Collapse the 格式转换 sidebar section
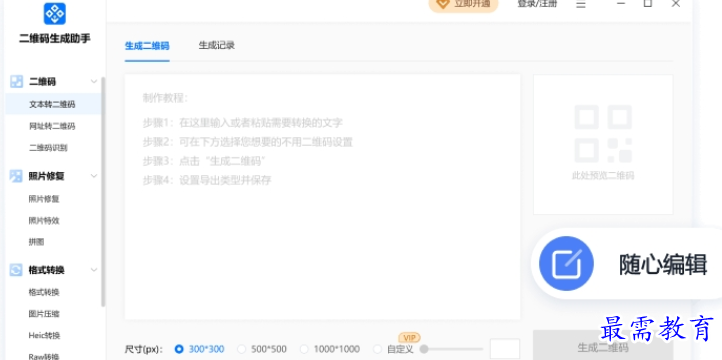 94,270
